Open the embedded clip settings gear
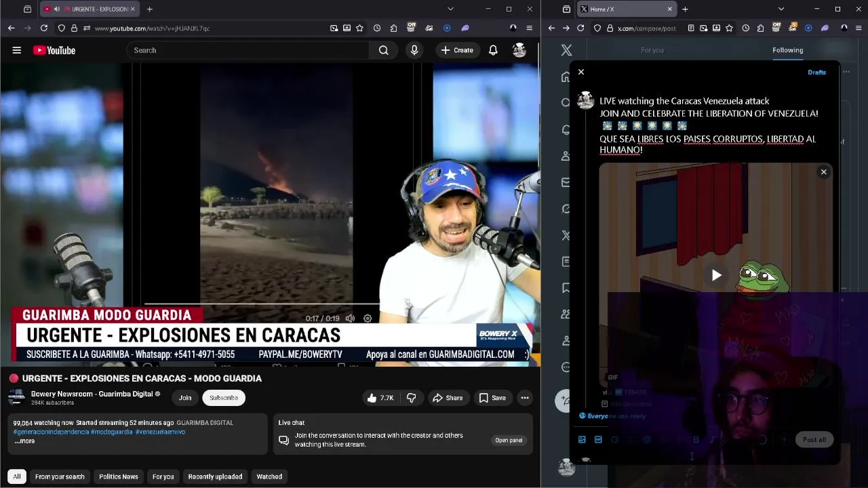This screenshot has width=868, height=488. coord(368,319)
